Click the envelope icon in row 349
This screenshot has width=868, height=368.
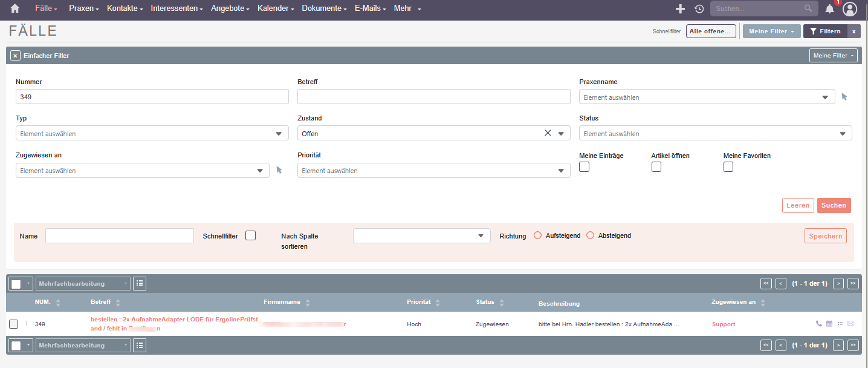[850, 324]
